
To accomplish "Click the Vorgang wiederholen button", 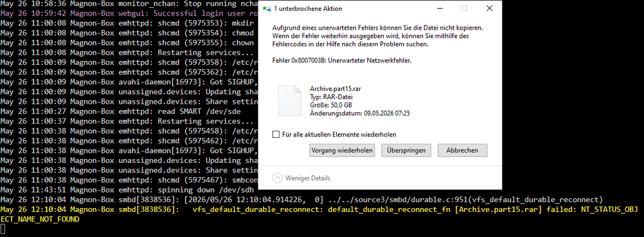I will click(x=342, y=150).
